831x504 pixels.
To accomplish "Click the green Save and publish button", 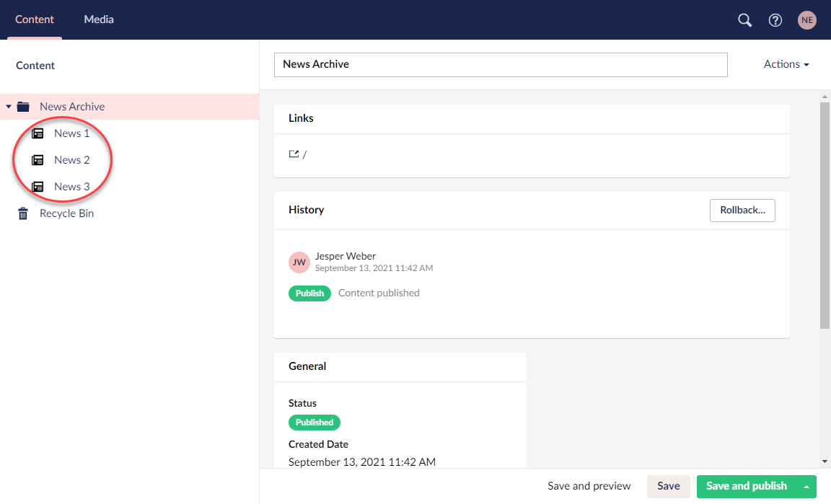I will point(747,487).
